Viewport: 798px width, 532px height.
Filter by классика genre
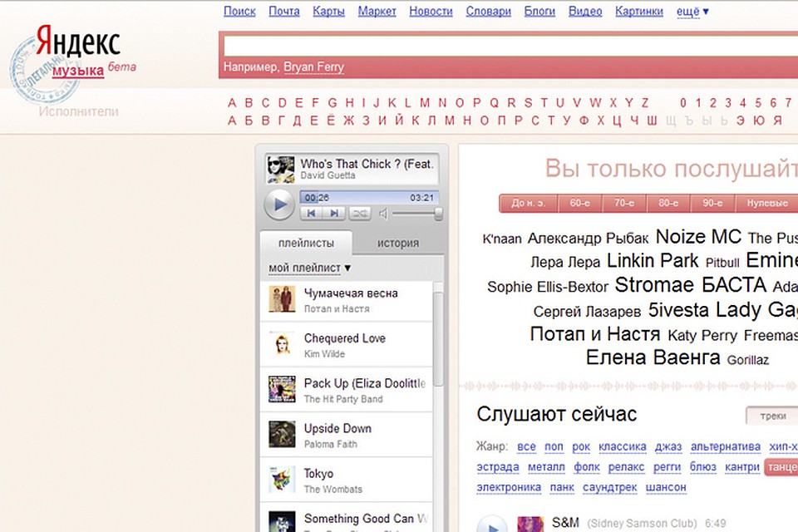click(623, 447)
